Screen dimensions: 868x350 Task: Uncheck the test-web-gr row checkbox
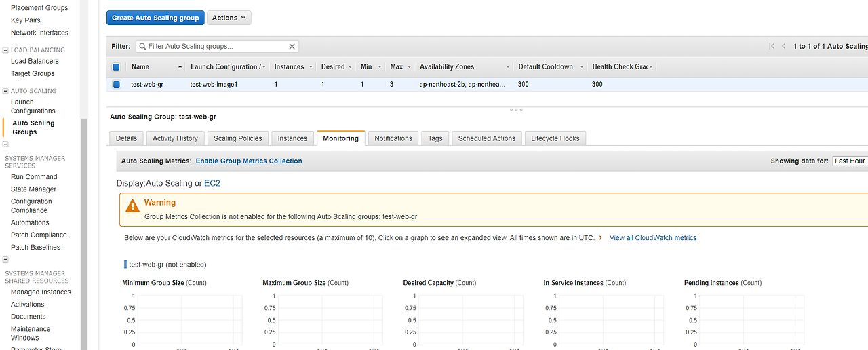pos(116,85)
